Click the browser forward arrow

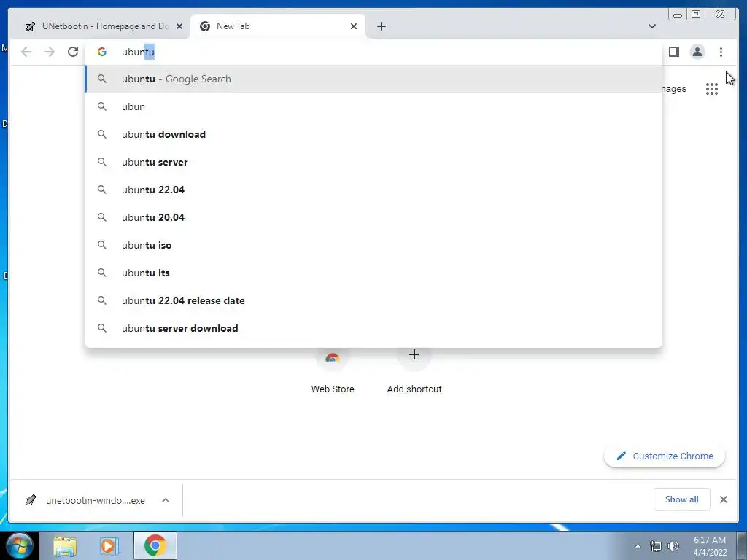point(50,52)
